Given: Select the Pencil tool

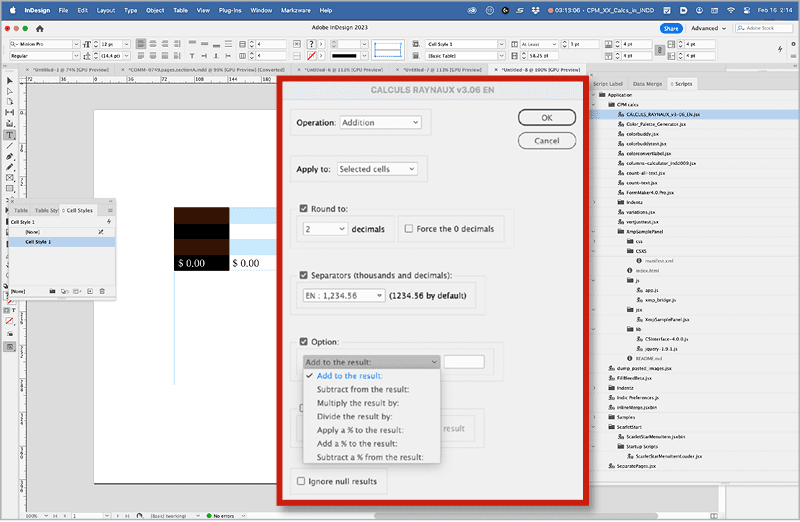Looking at the screenshot, I should 10,167.
